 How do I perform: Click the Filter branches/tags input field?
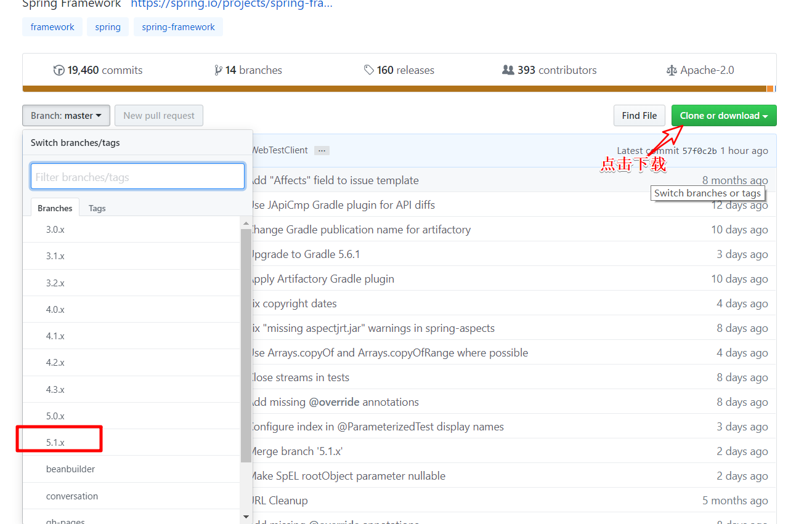(x=137, y=176)
